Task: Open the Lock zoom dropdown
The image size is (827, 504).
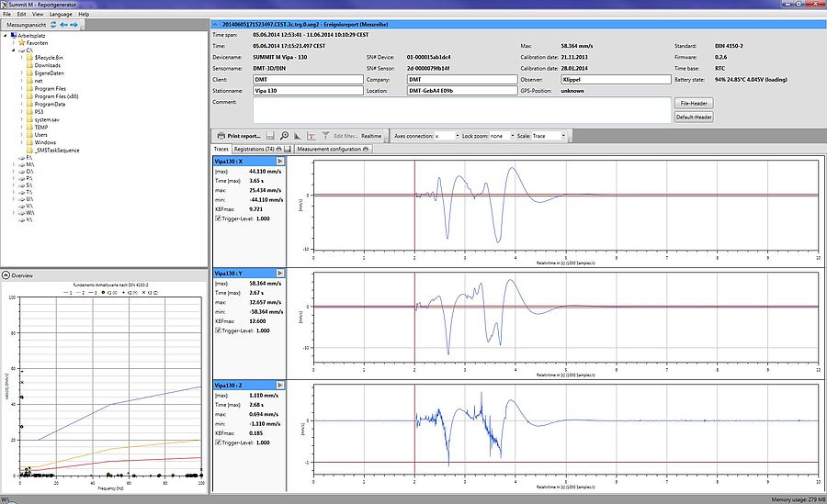Action: click(x=502, y=136)
